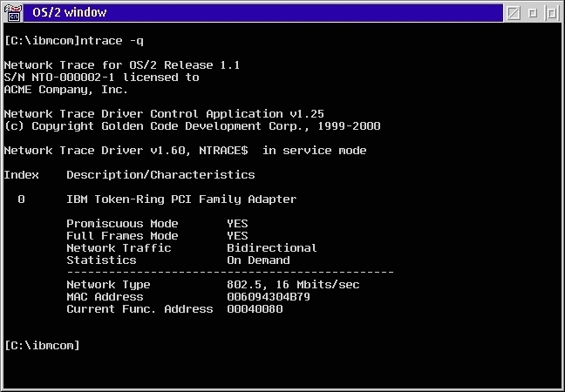Viewport: 565px width, 392px height.
Task: Click the 'Statistics' label
Action: 102,260
